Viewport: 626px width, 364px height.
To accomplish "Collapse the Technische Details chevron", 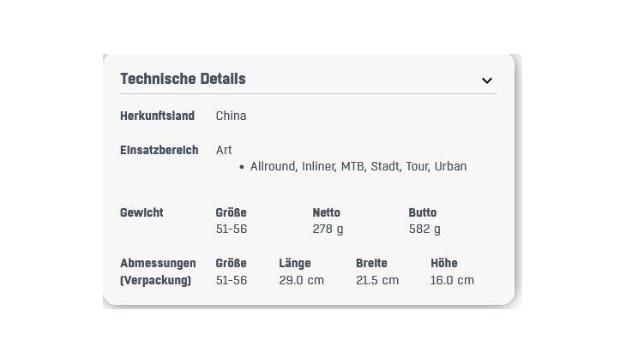I will point(486,81).
